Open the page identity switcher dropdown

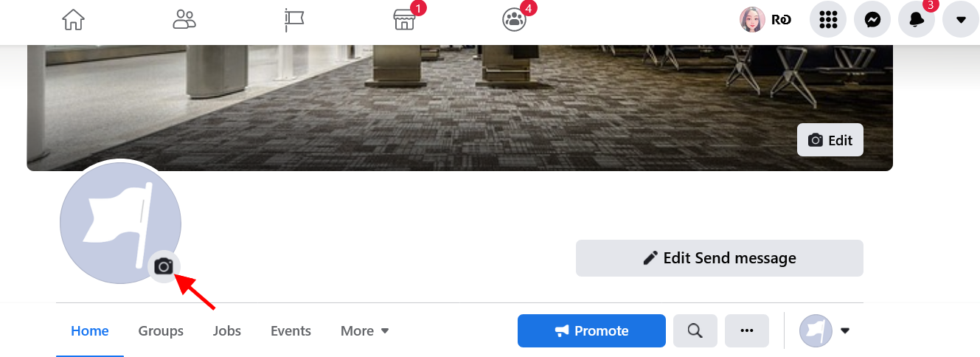824,330
